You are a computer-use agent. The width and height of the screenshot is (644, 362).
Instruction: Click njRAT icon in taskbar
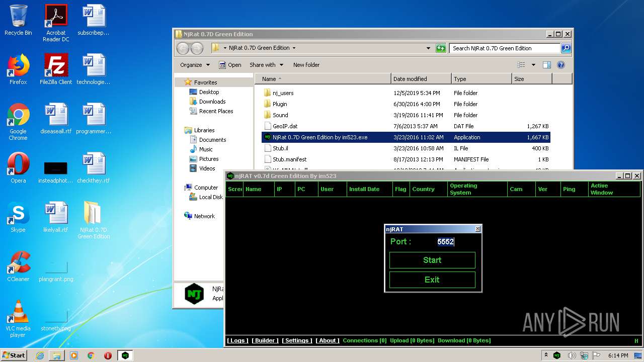pyautogui.click(x=125, y=355)
